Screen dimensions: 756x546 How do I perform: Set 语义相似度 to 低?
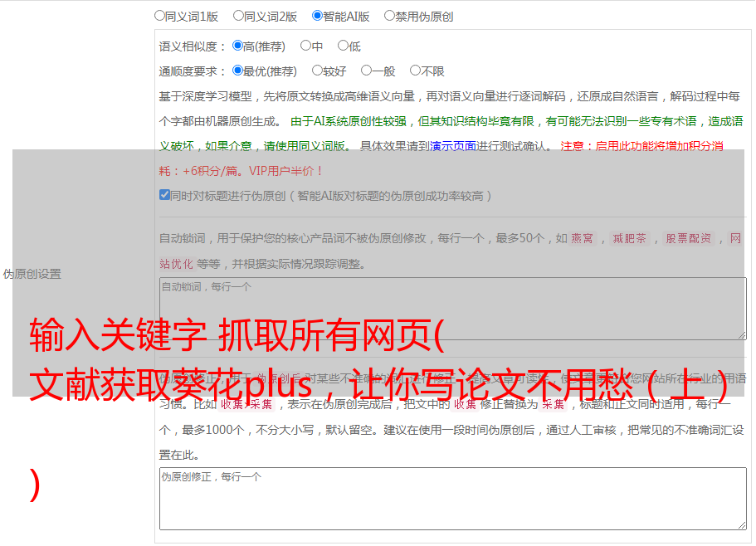coord(343,46)
